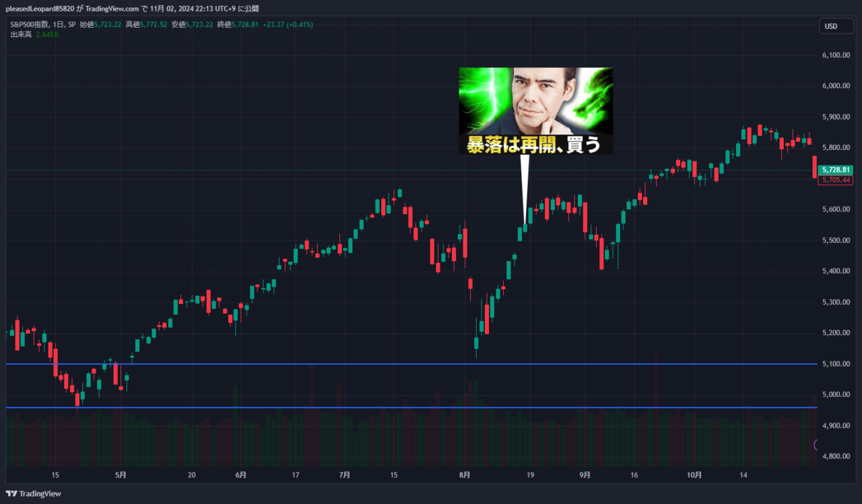Click the red price label 5,705.44

[835, 180]
